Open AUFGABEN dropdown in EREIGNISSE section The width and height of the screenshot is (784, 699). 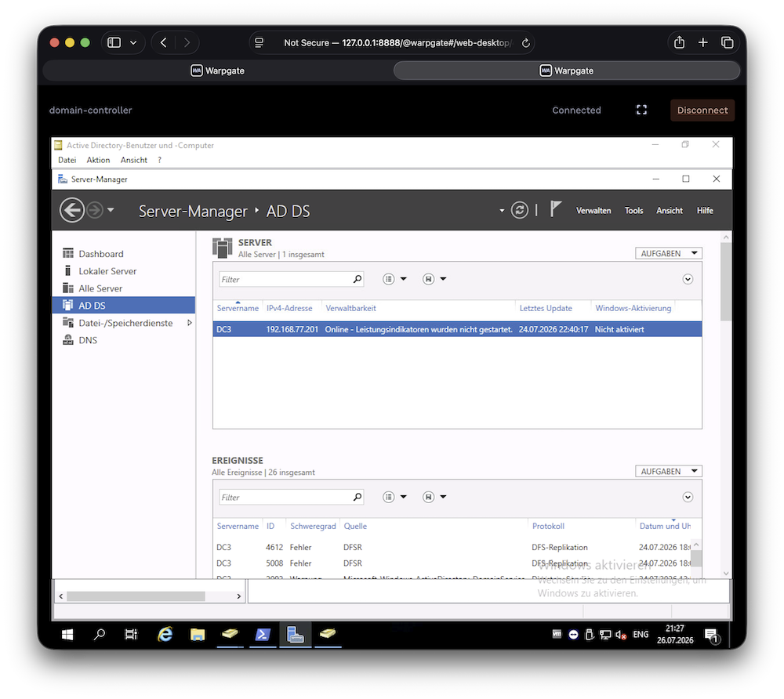[x=669, y=471]
